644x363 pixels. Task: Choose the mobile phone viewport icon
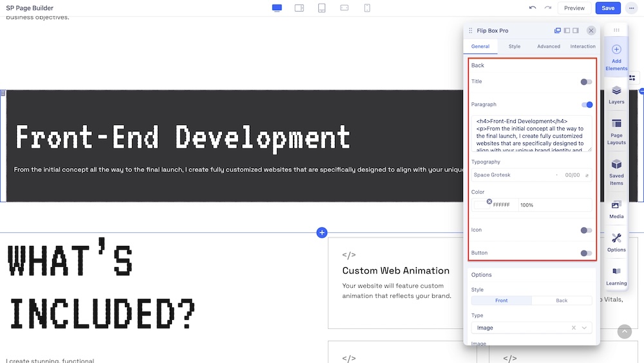click(367, 8)
